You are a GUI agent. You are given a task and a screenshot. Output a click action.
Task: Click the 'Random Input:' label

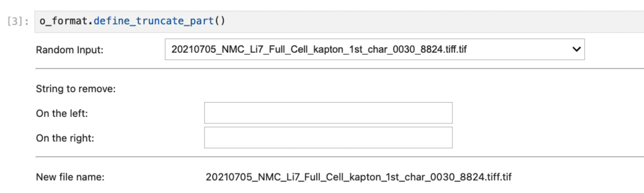(x=69, y=50)
